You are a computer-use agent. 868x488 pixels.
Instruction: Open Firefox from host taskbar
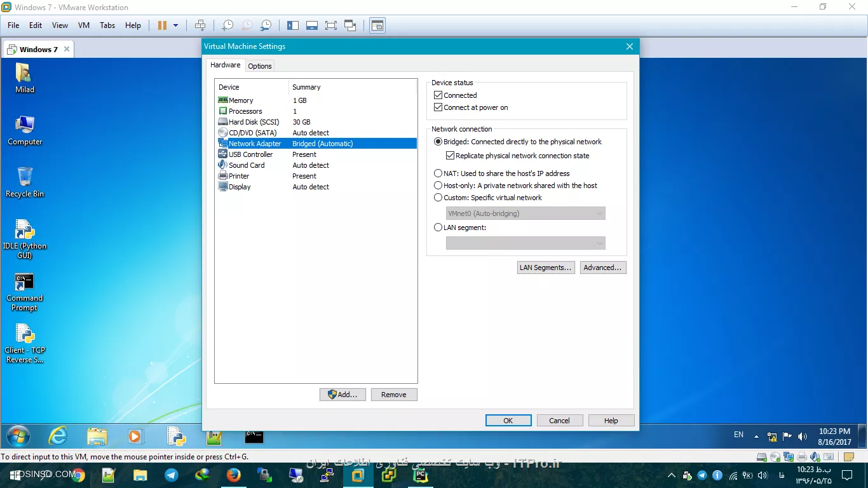233,475
